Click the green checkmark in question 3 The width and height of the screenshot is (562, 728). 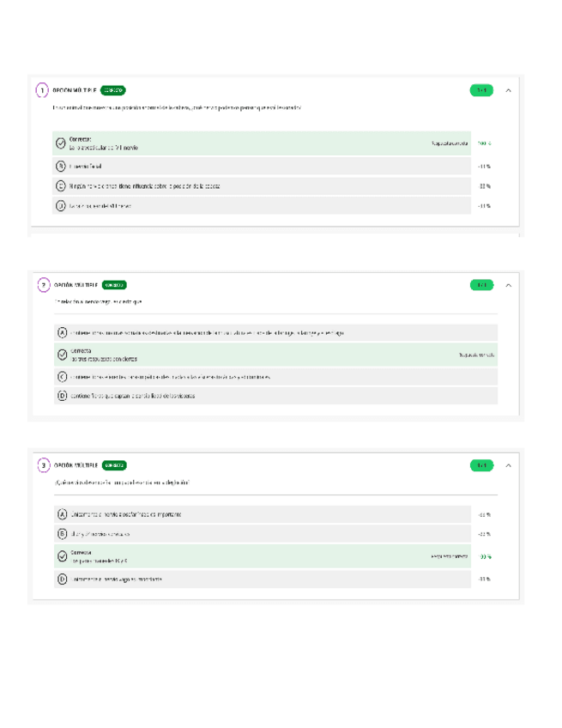point(62,555)
